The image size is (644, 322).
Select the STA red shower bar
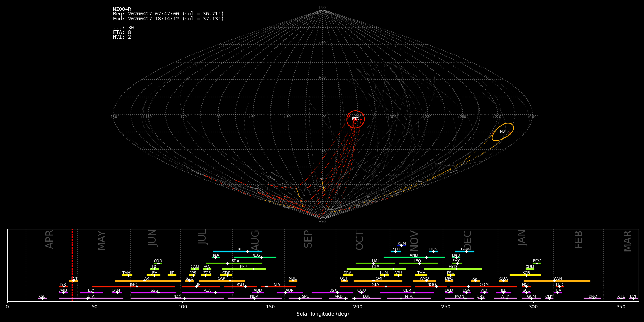coord(375,287)
